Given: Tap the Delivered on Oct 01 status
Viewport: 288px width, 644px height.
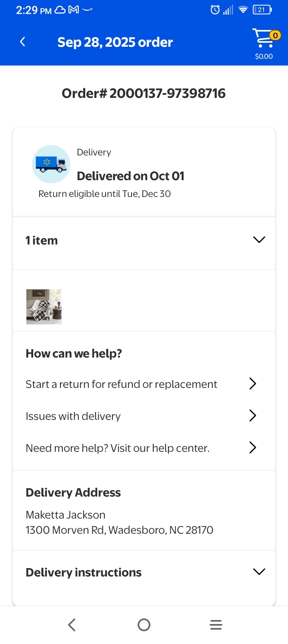Looking at the screenshot, I should pos(130,176).
